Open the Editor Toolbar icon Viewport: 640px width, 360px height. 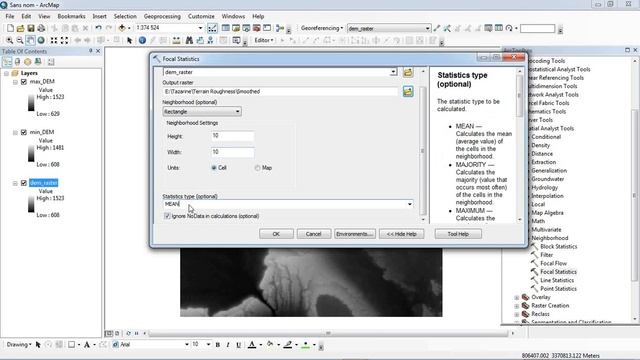[212, 28]
